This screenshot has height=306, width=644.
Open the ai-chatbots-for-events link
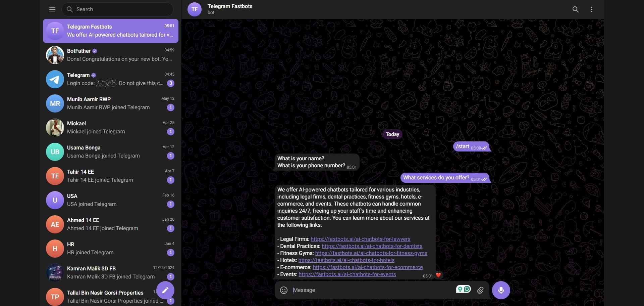tap(347, 274)
